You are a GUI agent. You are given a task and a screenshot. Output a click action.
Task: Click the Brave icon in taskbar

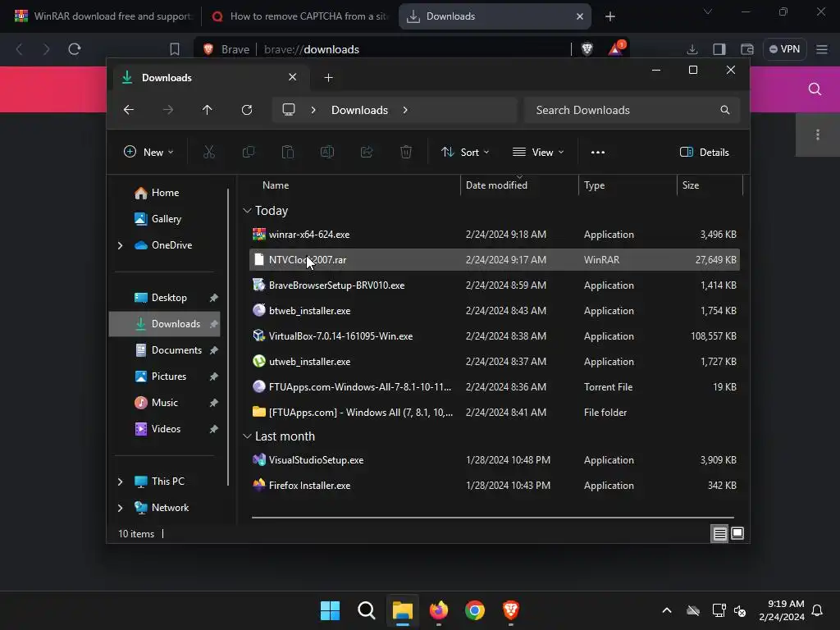click(510, 610)
